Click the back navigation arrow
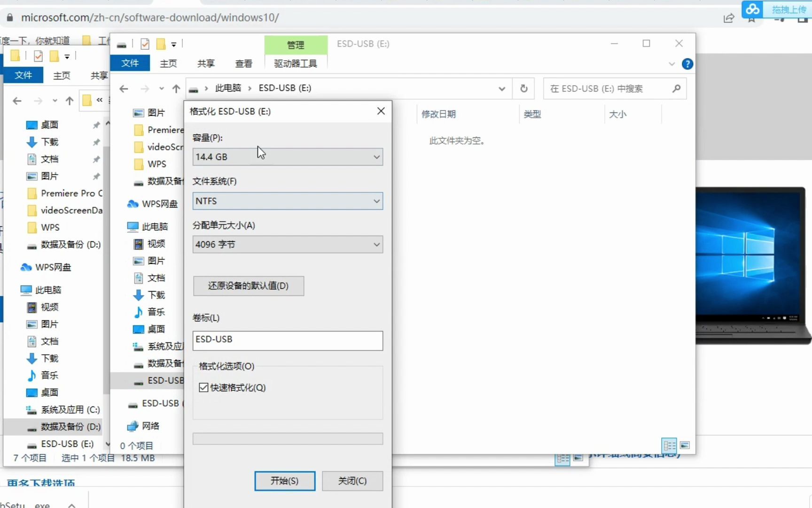 (124, 88)
